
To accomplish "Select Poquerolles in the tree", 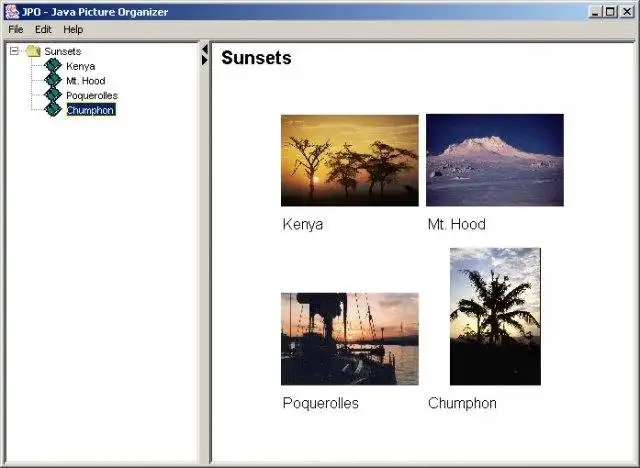I will 92,95.
